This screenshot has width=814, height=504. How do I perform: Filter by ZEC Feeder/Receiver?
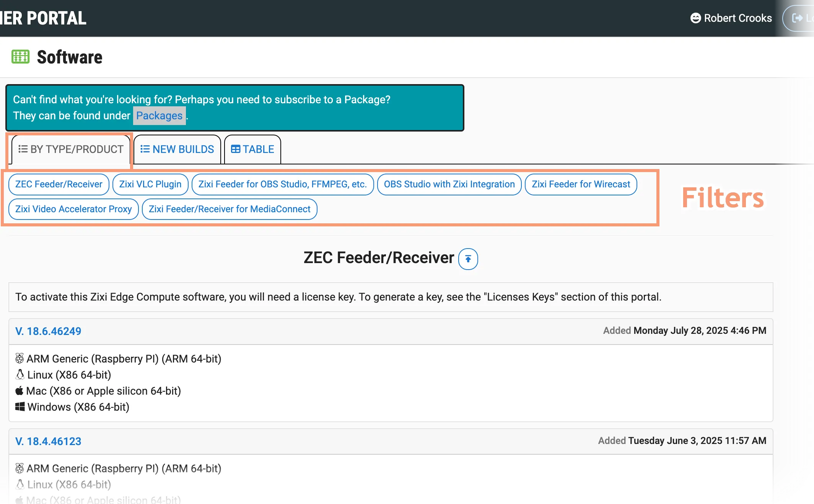pyautogui.click(x=59, y=184)
